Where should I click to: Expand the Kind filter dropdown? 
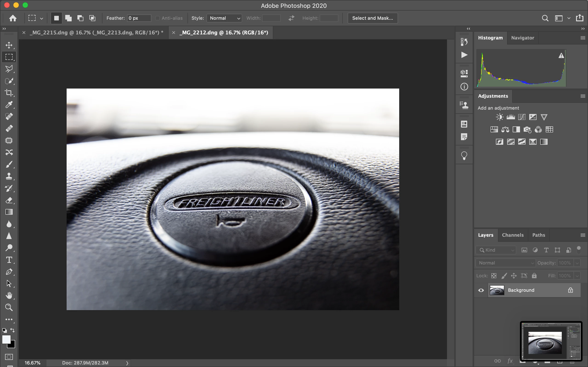496,250
